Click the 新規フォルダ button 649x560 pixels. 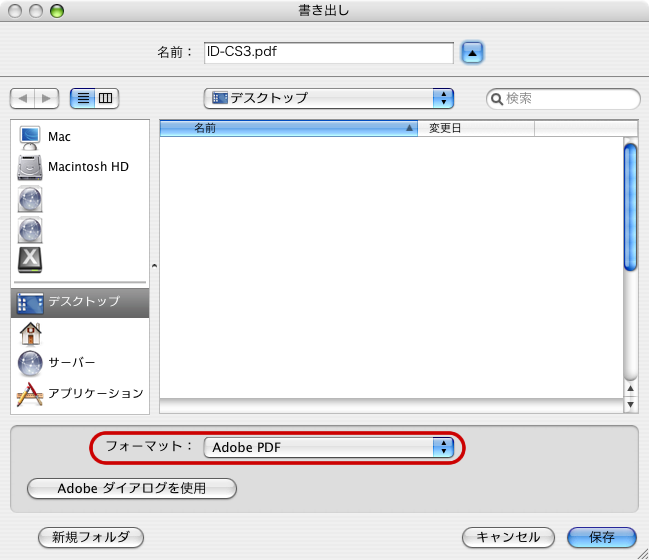[91, 537]
